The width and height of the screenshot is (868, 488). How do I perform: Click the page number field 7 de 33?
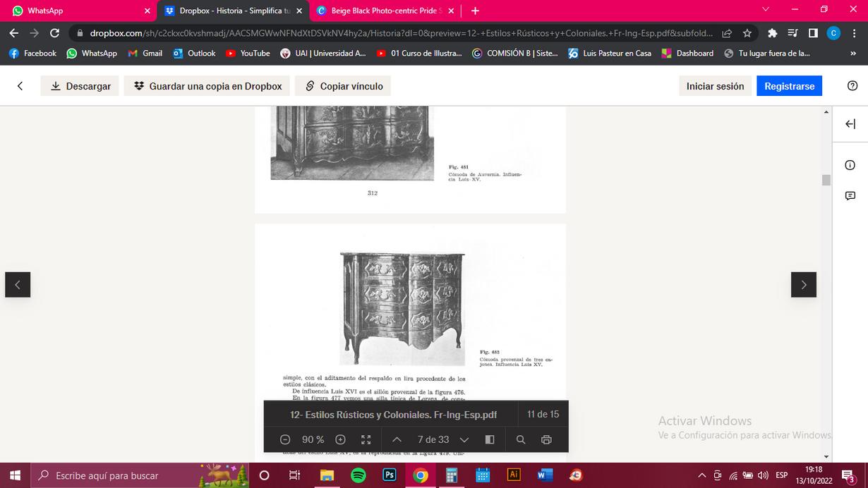pyautogui.click(x=433, y=439)
